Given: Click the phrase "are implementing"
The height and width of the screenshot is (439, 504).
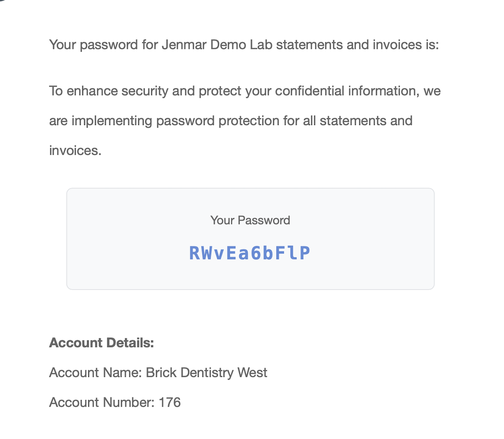Looking at the screenshot, I should pyautogui.click(x=100, y=121).
